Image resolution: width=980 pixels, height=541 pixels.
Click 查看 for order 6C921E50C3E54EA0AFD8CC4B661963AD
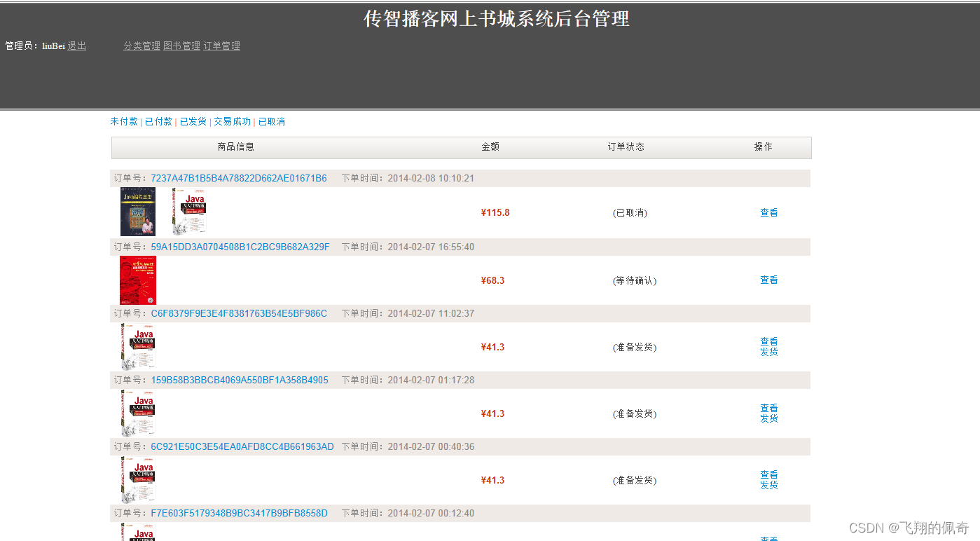coord(769,474)
